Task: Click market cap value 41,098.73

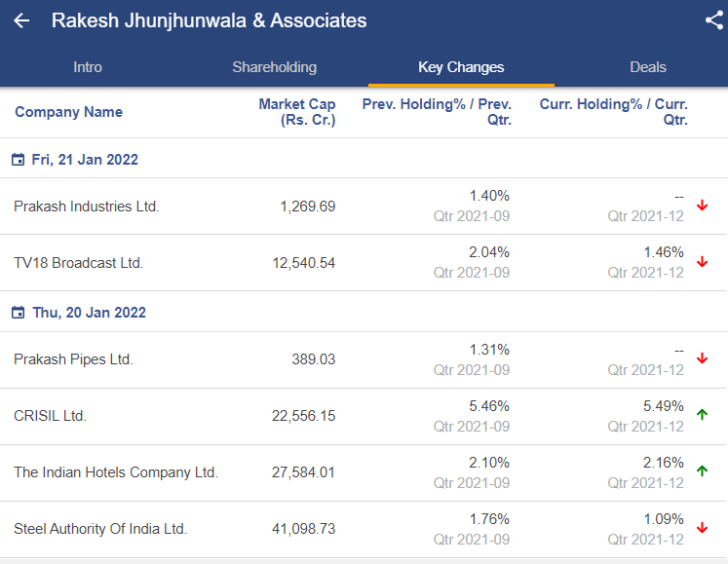Action: [x=304, y=529]
